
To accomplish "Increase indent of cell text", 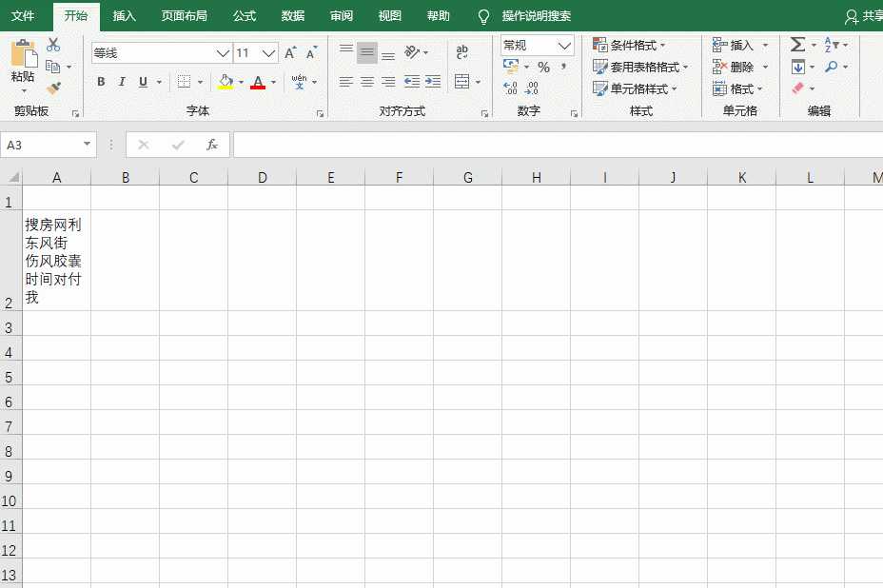I will (x=433, y=82).
